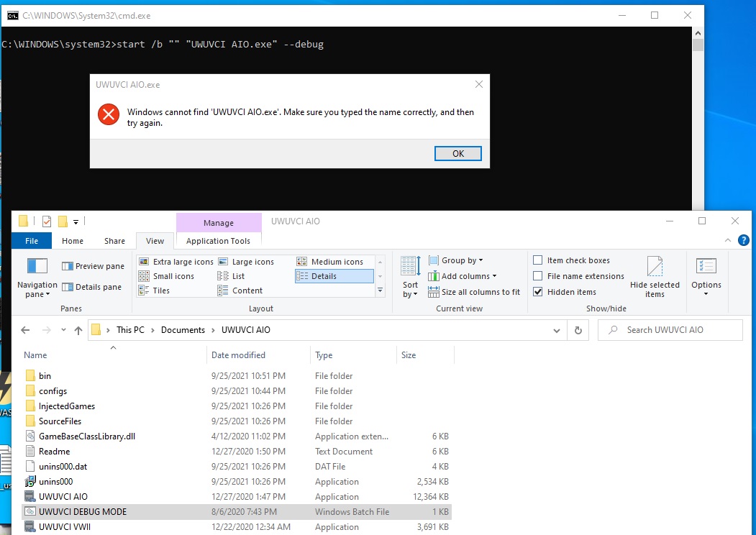Click the Properties quick access toolbar icon
This screenshot has width=756, height=535.
click(47, 221)
